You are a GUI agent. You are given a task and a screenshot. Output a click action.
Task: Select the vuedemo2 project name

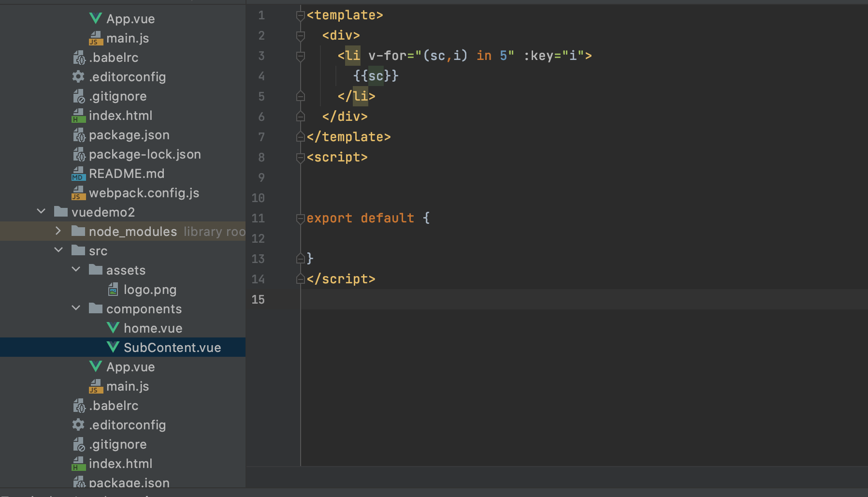pyautogui.click(x=103, y=212)
